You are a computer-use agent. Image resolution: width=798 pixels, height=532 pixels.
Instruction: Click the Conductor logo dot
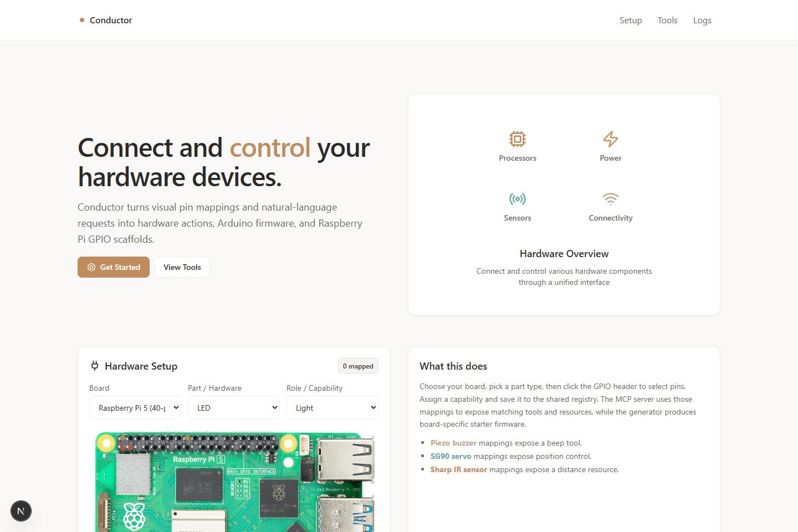(82, 20)
